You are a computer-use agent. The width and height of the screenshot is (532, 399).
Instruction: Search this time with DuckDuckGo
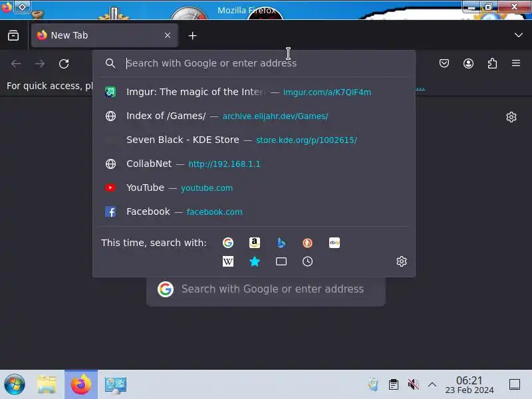pyautogui.click(x=307, y=243)
